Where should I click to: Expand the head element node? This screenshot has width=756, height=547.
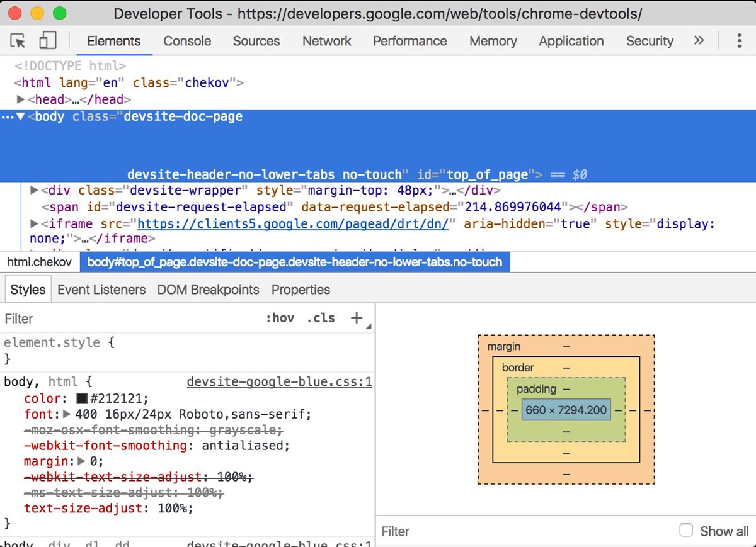(21, 99)
